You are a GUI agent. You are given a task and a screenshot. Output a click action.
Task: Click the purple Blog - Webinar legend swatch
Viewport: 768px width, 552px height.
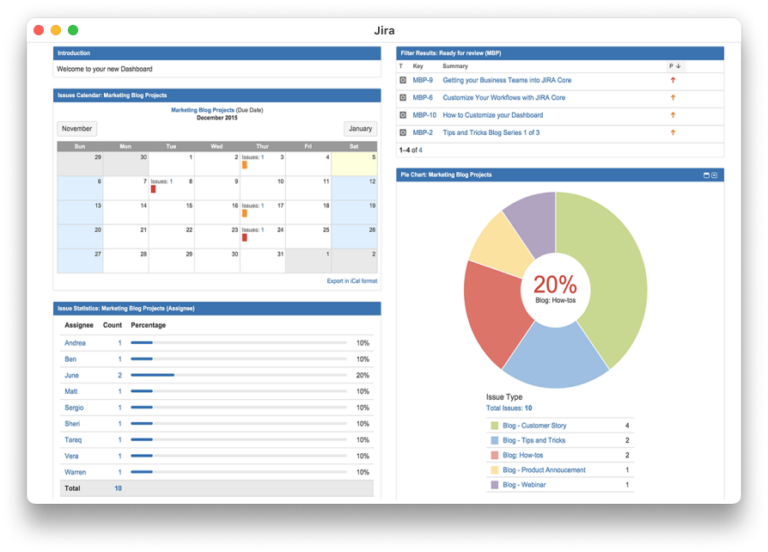click(x=495, y=484)
